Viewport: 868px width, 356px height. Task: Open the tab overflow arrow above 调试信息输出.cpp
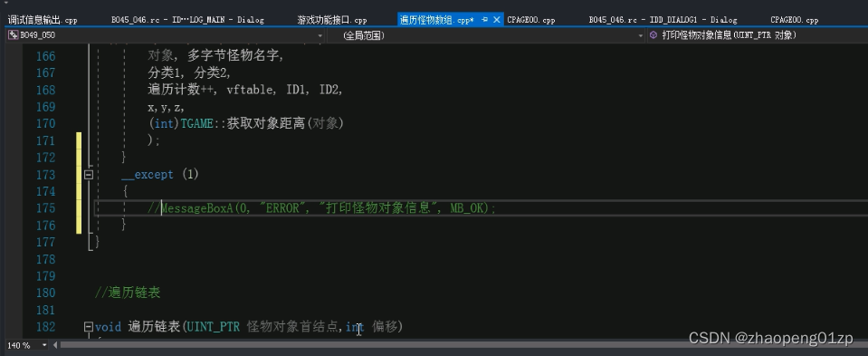tap(6, 4)
